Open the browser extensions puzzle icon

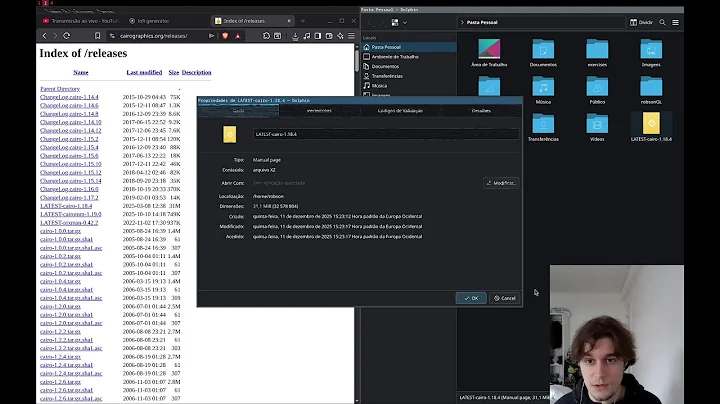(266, 36)
